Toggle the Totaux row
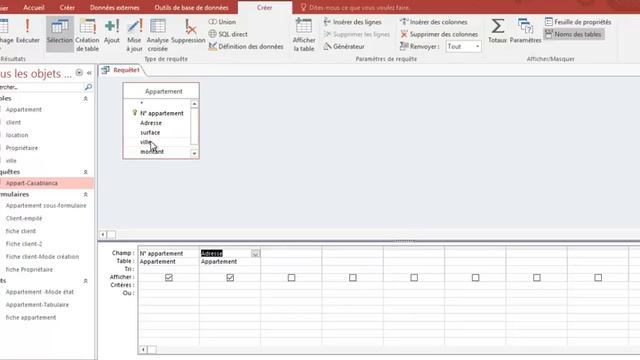 coord(497,32)
